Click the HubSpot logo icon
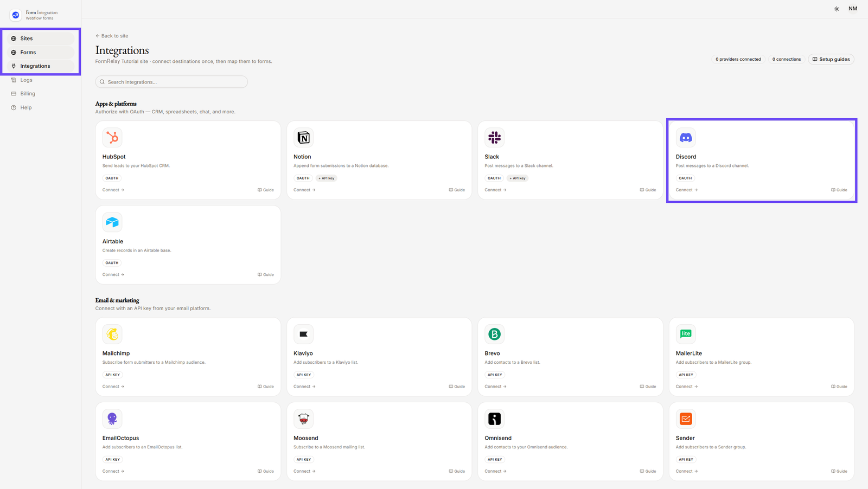868x489 pixels. [112, 138]
